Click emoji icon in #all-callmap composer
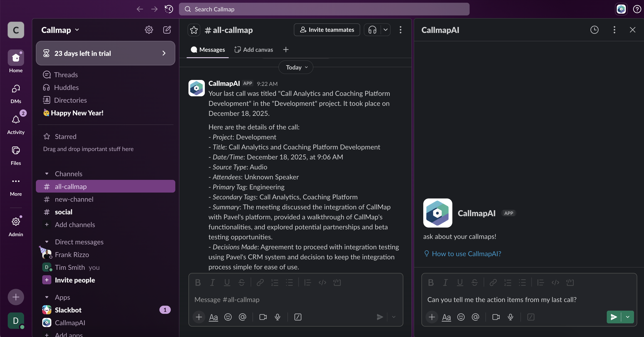The height and width of the screenshot is (337, 644). point(228,317)
